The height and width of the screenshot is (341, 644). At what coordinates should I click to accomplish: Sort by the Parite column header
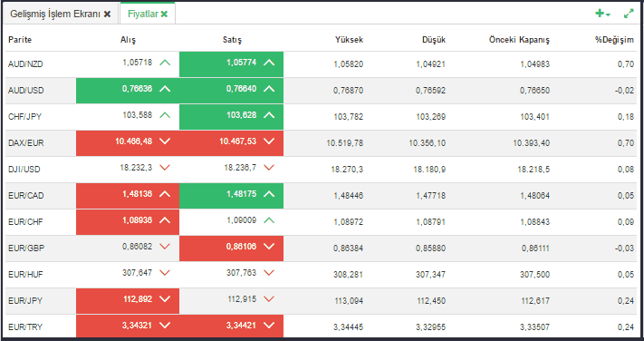point(20,40)
